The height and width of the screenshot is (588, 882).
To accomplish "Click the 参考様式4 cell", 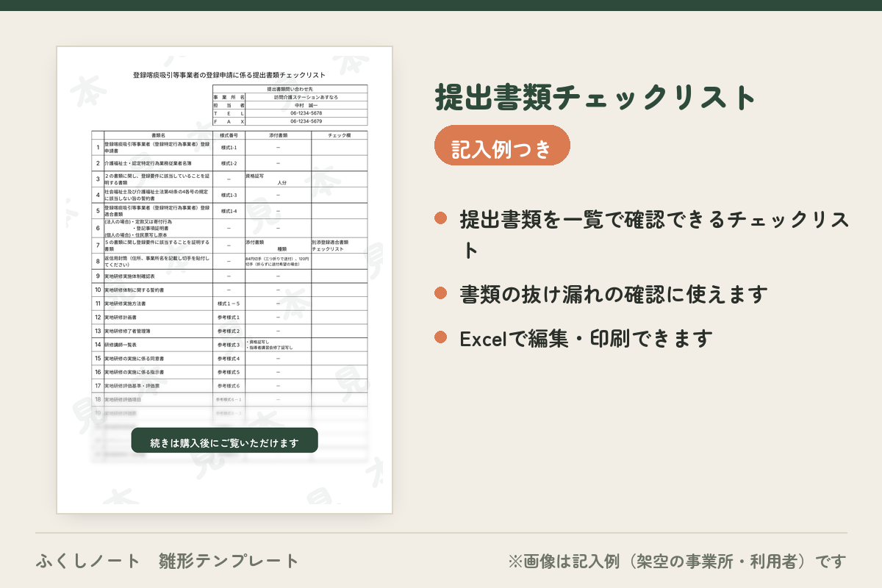I will [229, 359].
